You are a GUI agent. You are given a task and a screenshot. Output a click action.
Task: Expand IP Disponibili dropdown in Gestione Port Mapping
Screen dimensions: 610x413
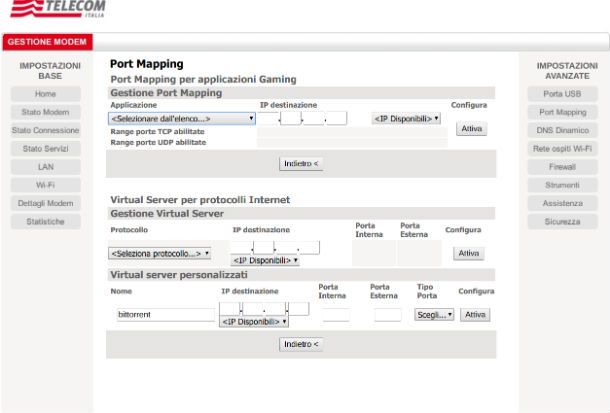click(x=406, y=119)
